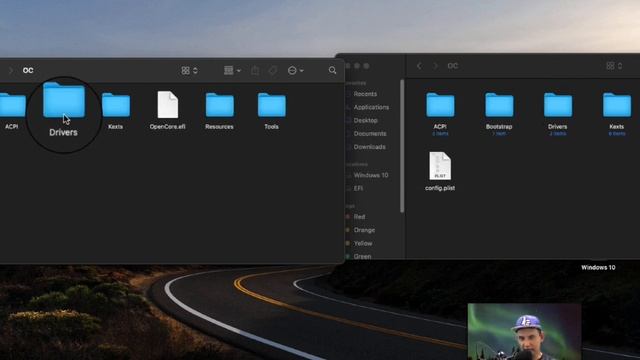Open the Drivers folder in left Finder window
640x360 pixels.
click(64, 100)
